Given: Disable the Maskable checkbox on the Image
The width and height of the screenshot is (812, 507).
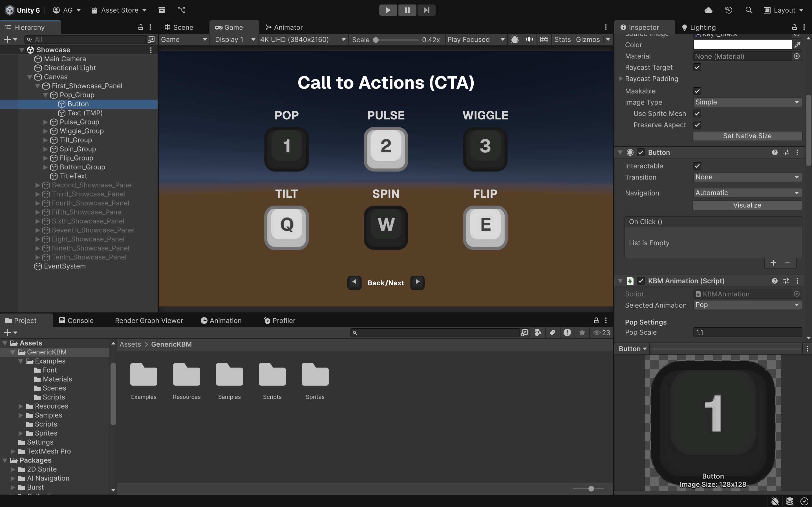Looking at the screenshot, I should point(697,91).
